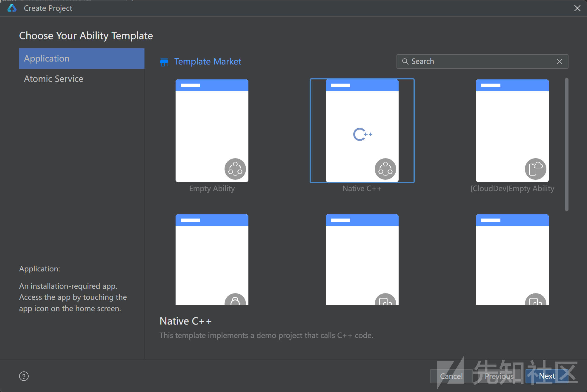Viewport: 587px width, 392px height.
Task: Select the [CloudDev]Empty Ability template
Action: (x=512, y=131)
